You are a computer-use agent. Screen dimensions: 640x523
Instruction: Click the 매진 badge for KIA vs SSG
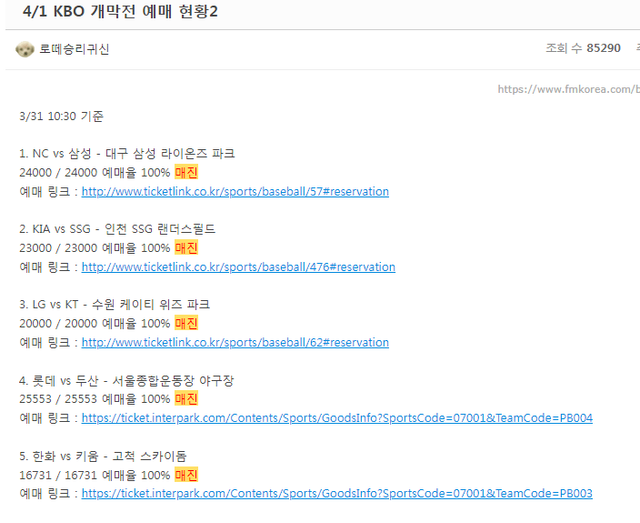pos(186,248)
